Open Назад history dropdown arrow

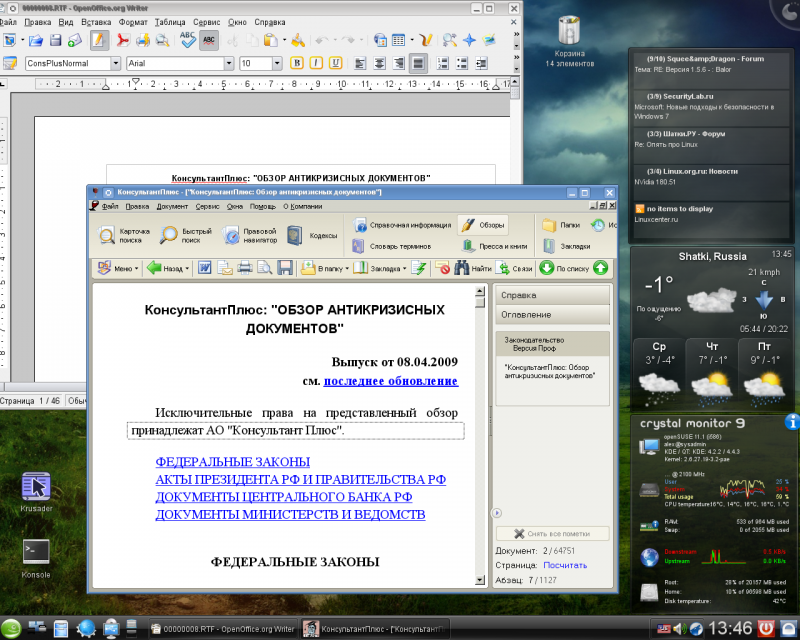point(187,268)
